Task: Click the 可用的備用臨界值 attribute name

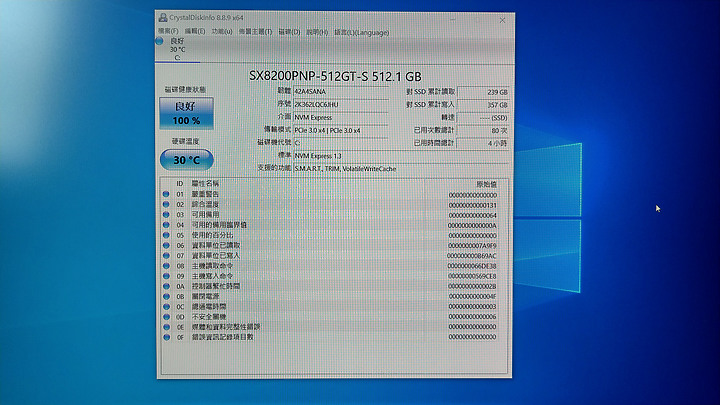Action: click(x=219, y=225)
